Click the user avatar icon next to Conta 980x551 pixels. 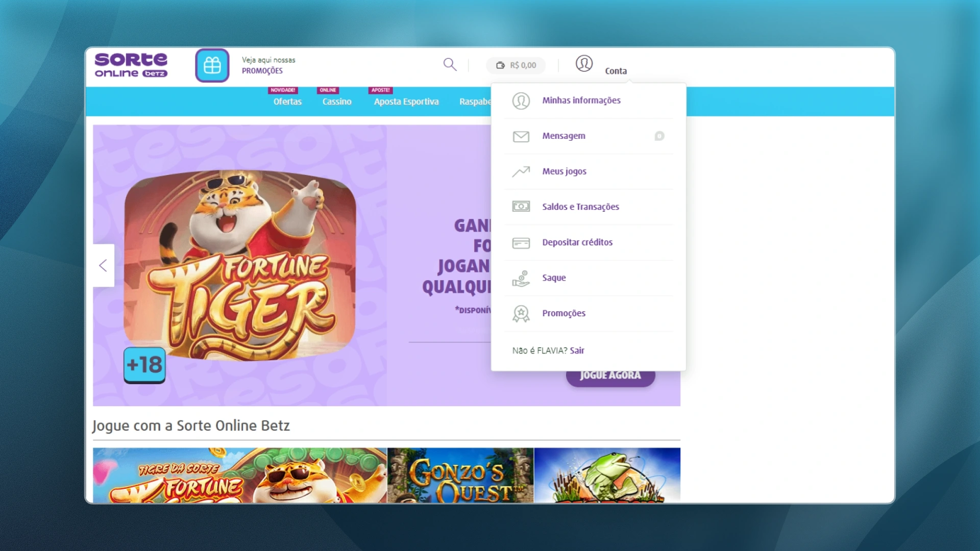[584, 64]
